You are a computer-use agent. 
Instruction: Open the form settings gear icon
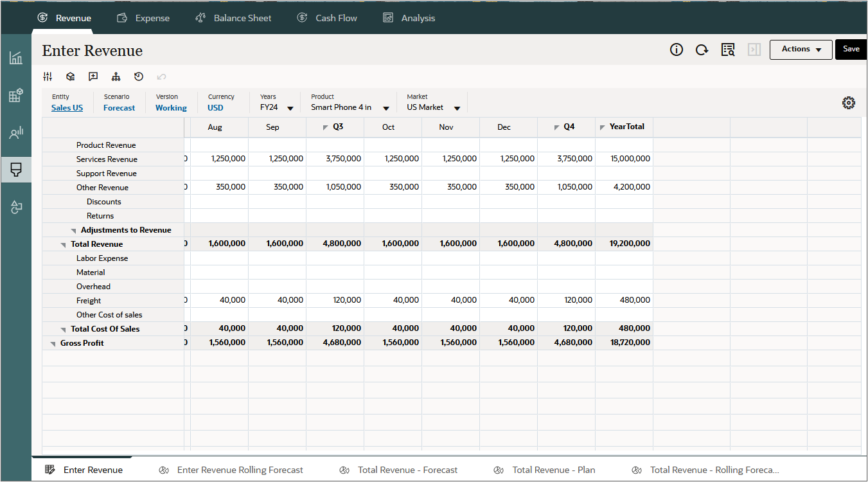[849, 103]
